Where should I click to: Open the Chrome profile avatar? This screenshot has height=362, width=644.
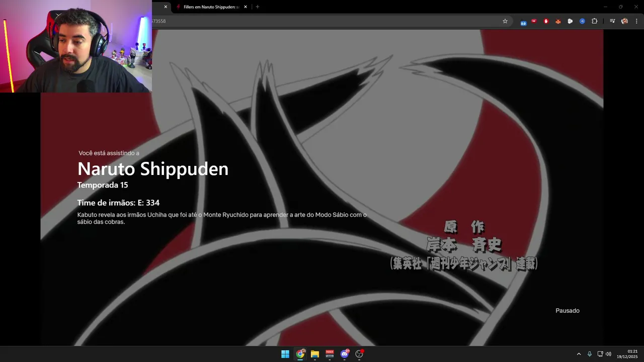(624, 21)
